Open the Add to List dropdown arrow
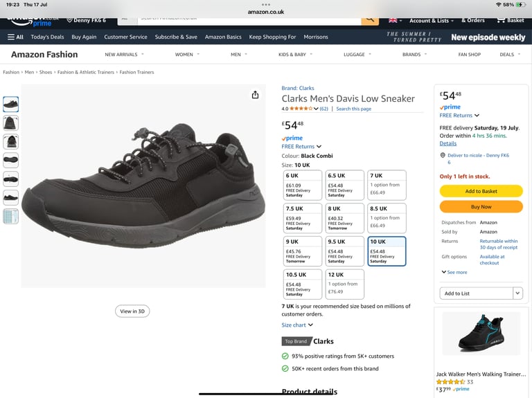Screen dimensions: 532x398 pos(517,293)
